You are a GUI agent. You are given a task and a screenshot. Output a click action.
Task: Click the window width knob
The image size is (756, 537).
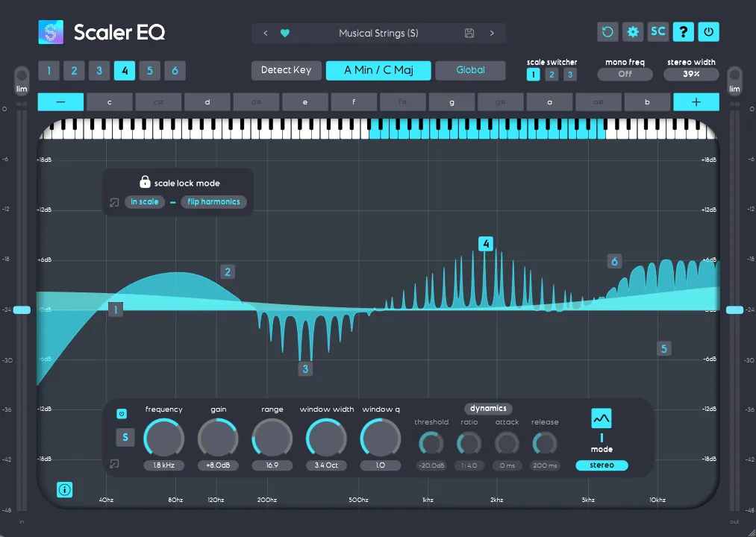(326, 439)
